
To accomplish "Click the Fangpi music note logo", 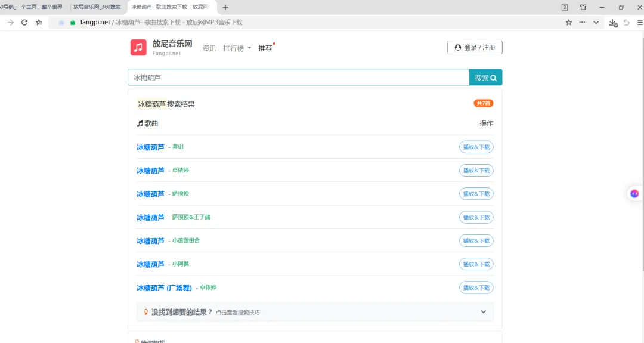I will click(x=138, y=47).
